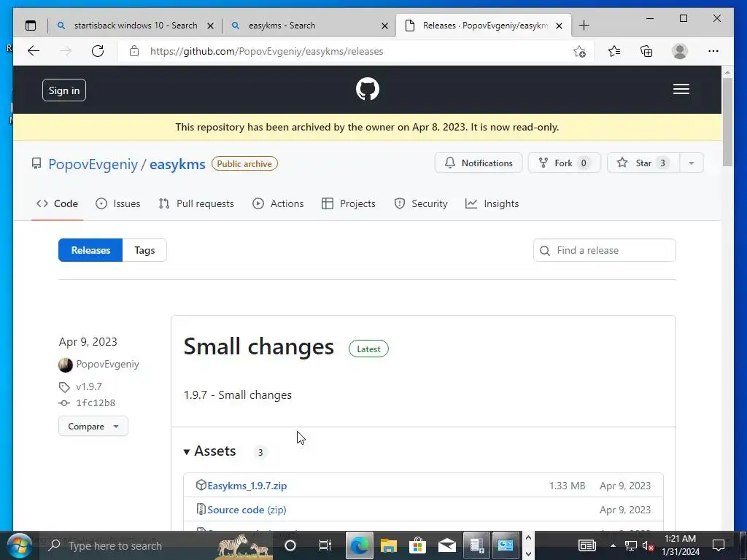
Task: Close the easykms - Search tab
Action: point(384,26)
